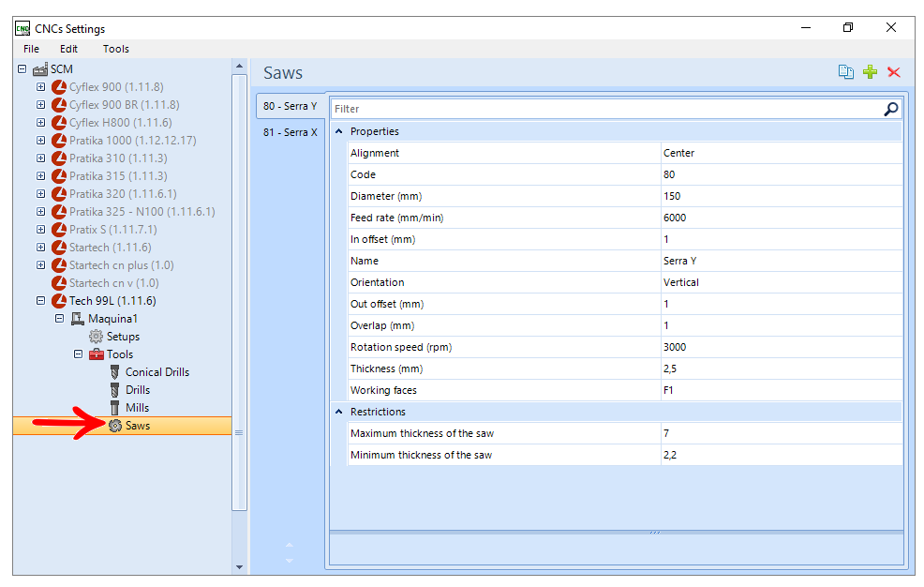Select the Maquina1 machine node
924x587 pixels.
112,318
